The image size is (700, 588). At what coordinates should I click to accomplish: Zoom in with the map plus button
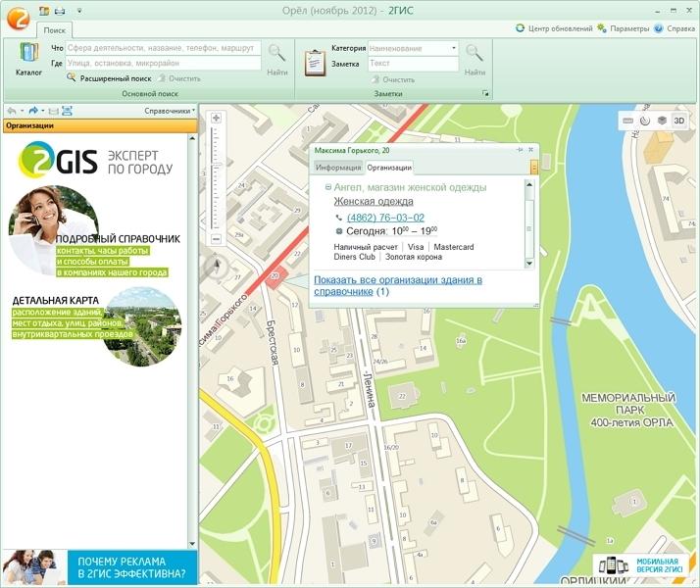(x=216, y=118)
